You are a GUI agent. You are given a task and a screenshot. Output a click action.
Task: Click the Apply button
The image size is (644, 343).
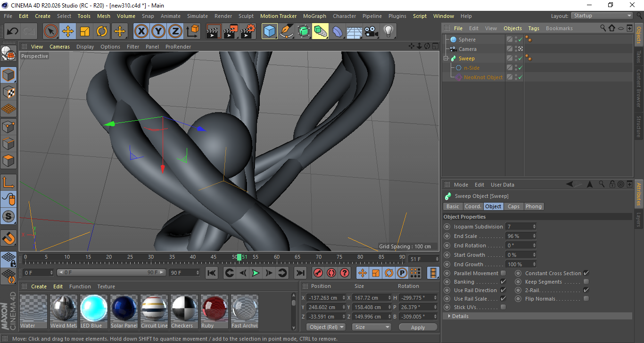coord(418,327)
